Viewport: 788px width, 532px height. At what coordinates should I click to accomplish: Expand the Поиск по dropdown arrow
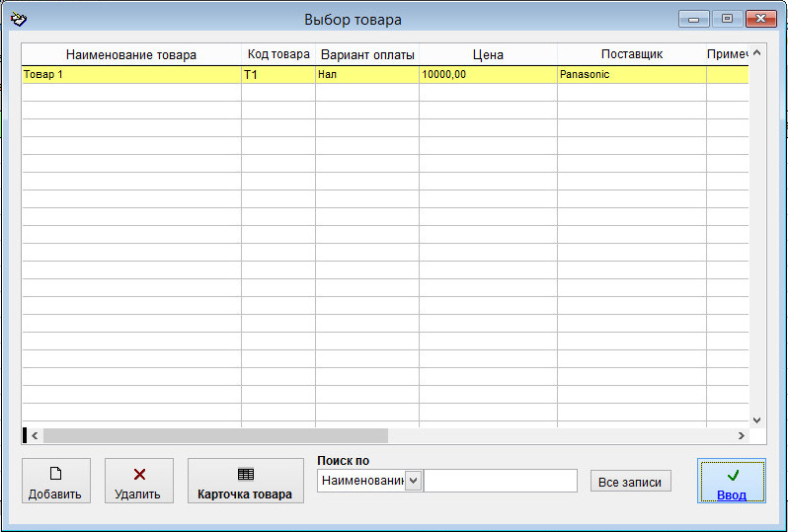(413, 481)
